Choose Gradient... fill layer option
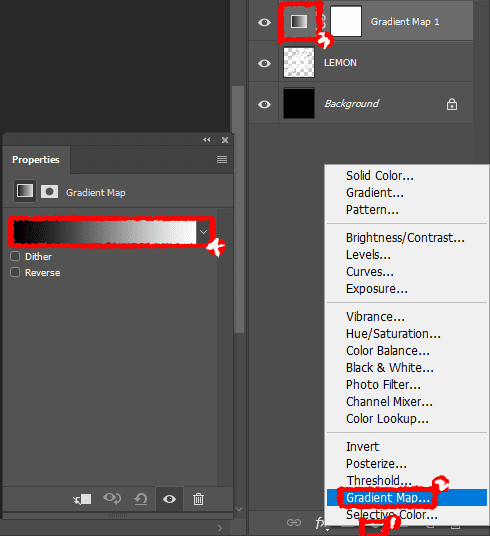The image size is (490, 536). (x=375, y=193)
